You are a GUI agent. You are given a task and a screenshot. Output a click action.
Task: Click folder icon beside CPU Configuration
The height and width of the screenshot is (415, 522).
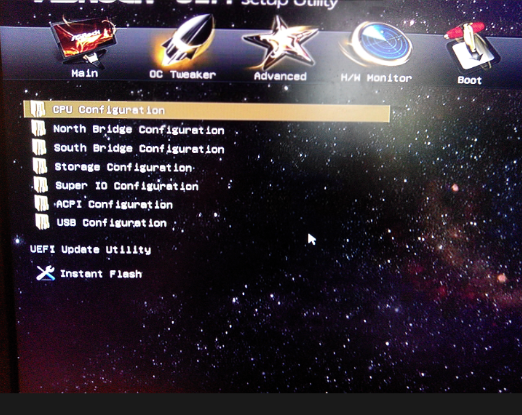click(x=38, y=109)
